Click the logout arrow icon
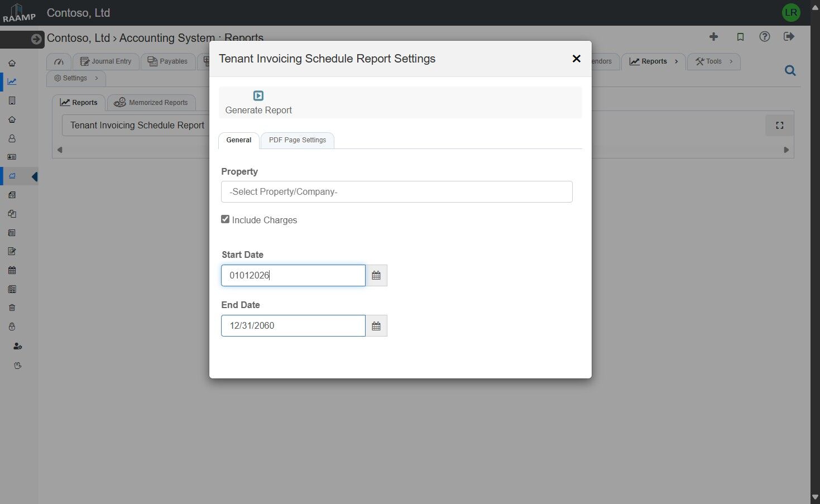This screenshot has height=504, width=820. click(x=789, y=37)
